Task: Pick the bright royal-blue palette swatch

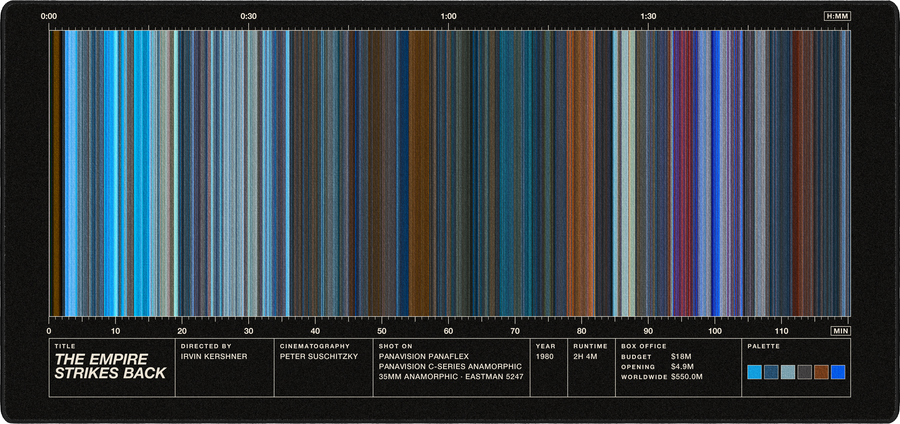Action: (x=838, y=372)
